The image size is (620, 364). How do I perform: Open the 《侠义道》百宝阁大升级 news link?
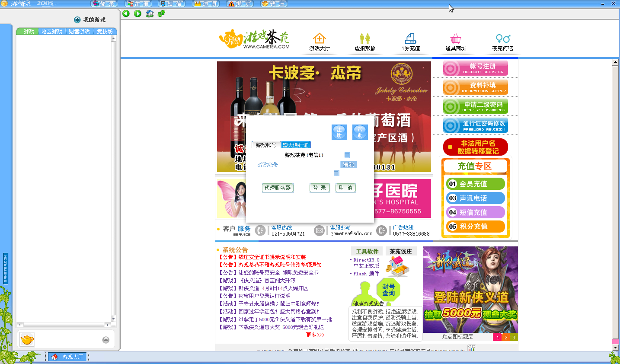[x=267, y=281]
